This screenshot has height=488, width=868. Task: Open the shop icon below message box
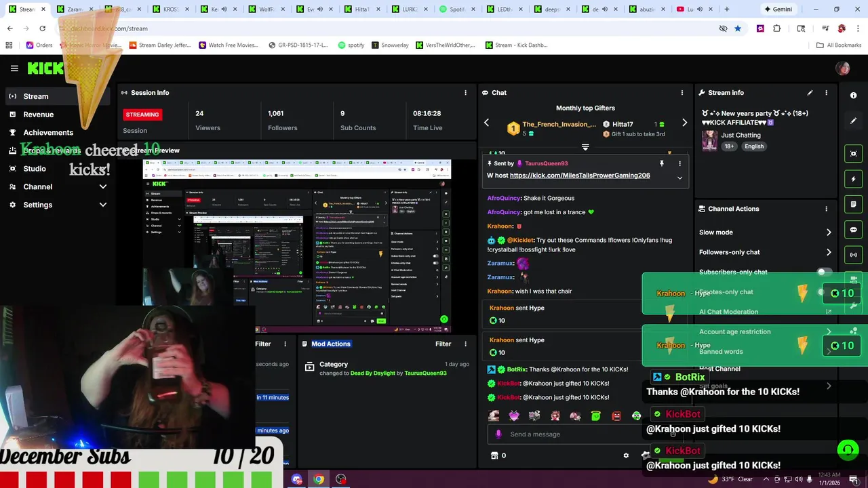coord(494,455)
